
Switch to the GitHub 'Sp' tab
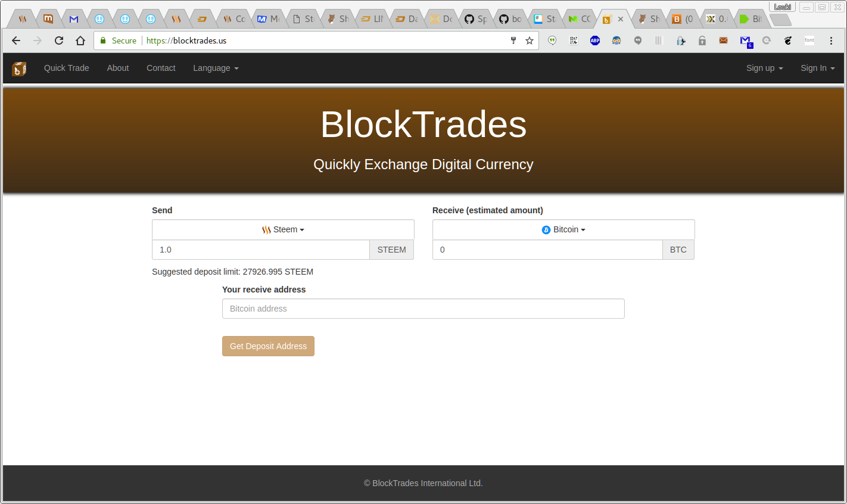[475, 19]
